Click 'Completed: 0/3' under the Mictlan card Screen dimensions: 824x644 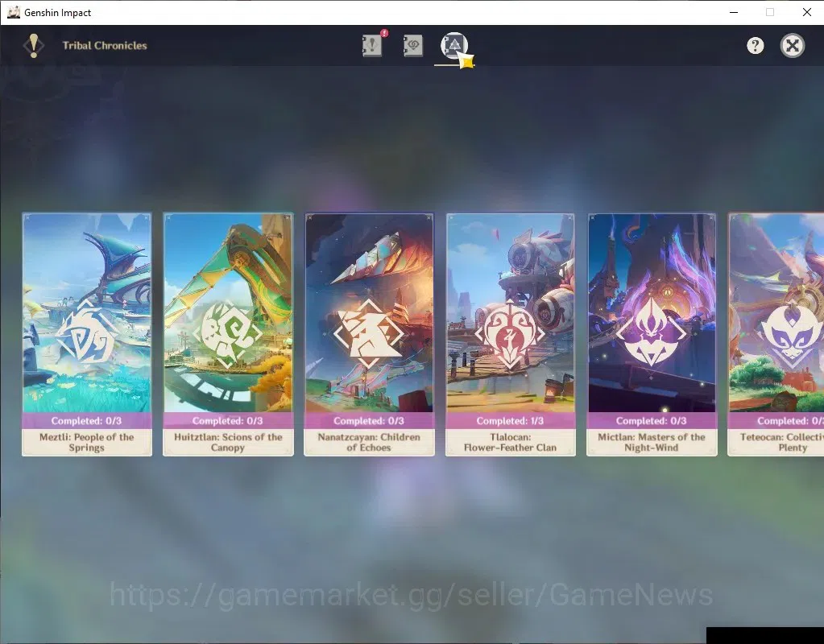(x=651, y=421)
